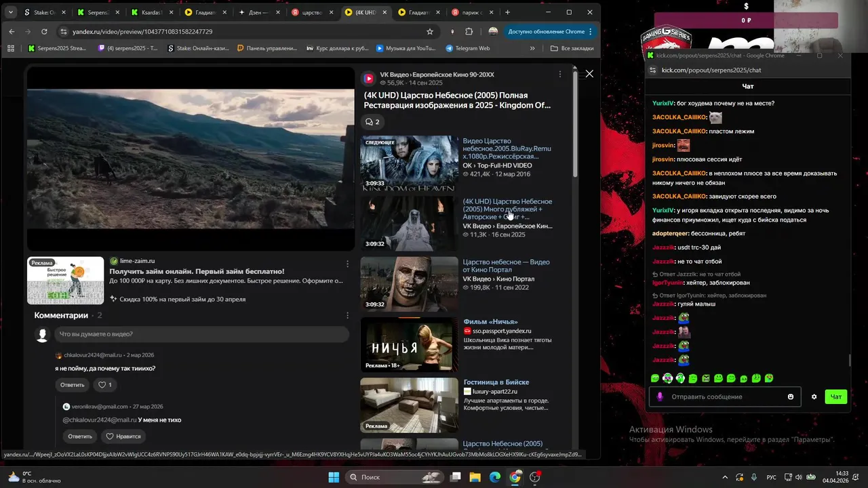Open Kick chat settings gear

pyautogui.click(x=814, y=396)
